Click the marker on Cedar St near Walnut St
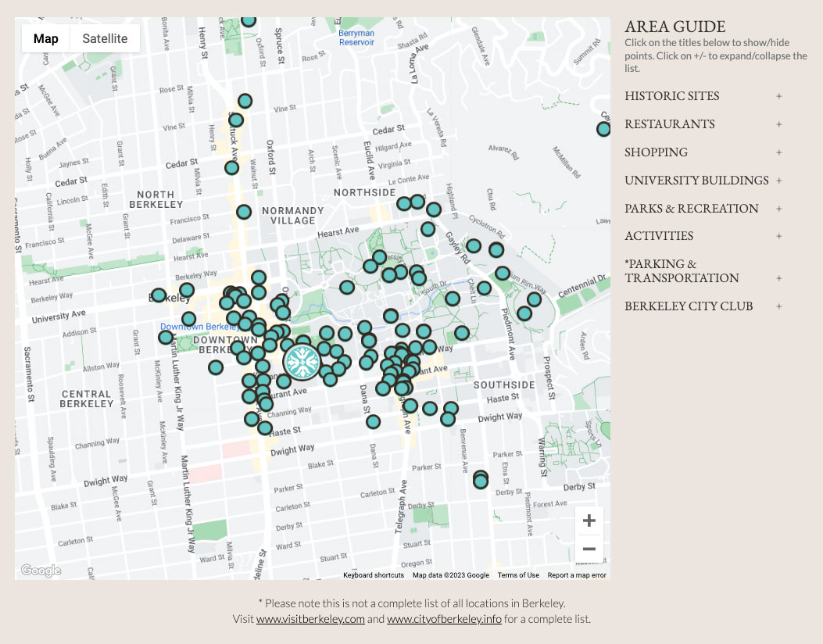The height and width of the screenshot is (644, 823). [231, 168]
